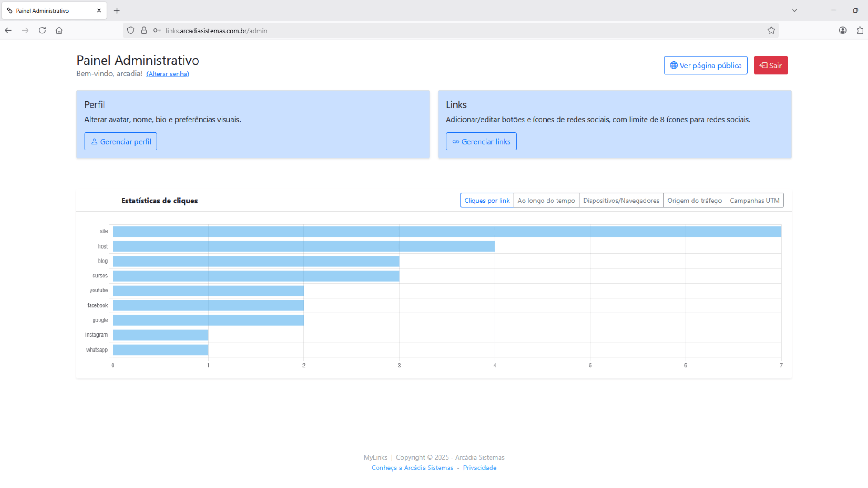Click the back navigation arrow
Screen dimensions: 868x488
pyautogui.click(x=8, y=30)
